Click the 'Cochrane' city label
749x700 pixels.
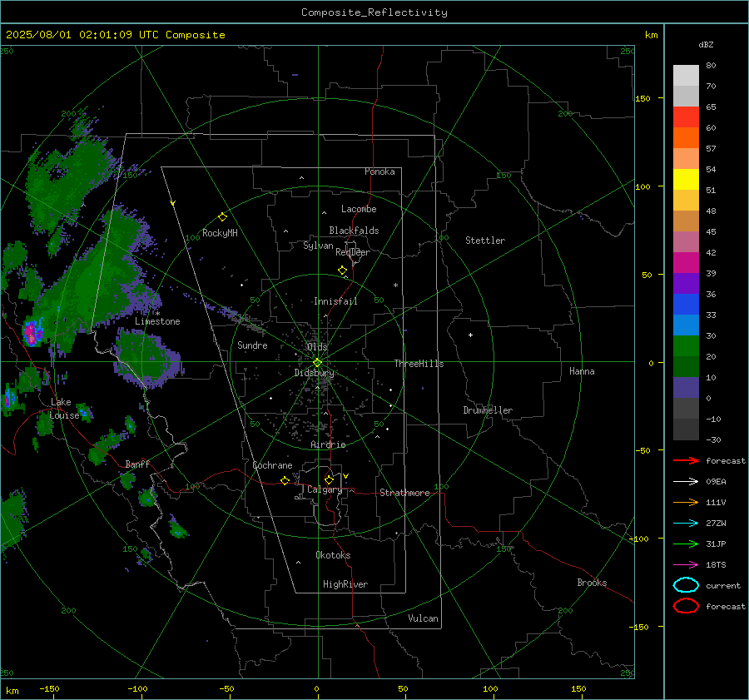coord(272,465)
